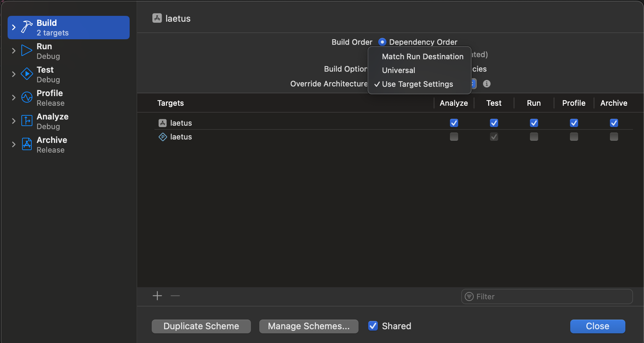Add a target with the plus icon

pos(157,296)
